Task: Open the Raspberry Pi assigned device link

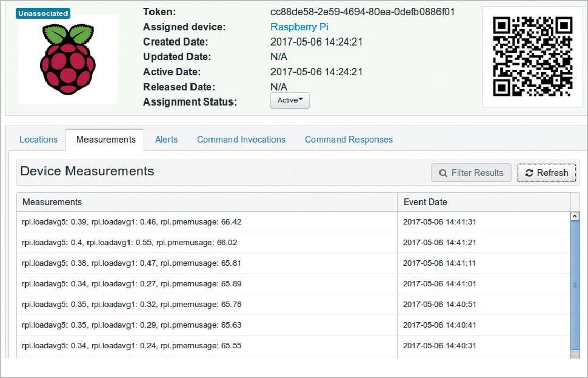Action: [299, 27]
